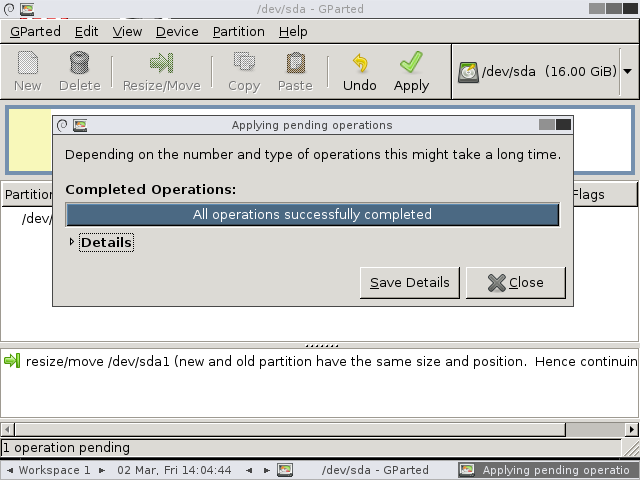Screen dimensions: 640x480
Task: Click the Apply all operations icon
Action: coord(411,64)
